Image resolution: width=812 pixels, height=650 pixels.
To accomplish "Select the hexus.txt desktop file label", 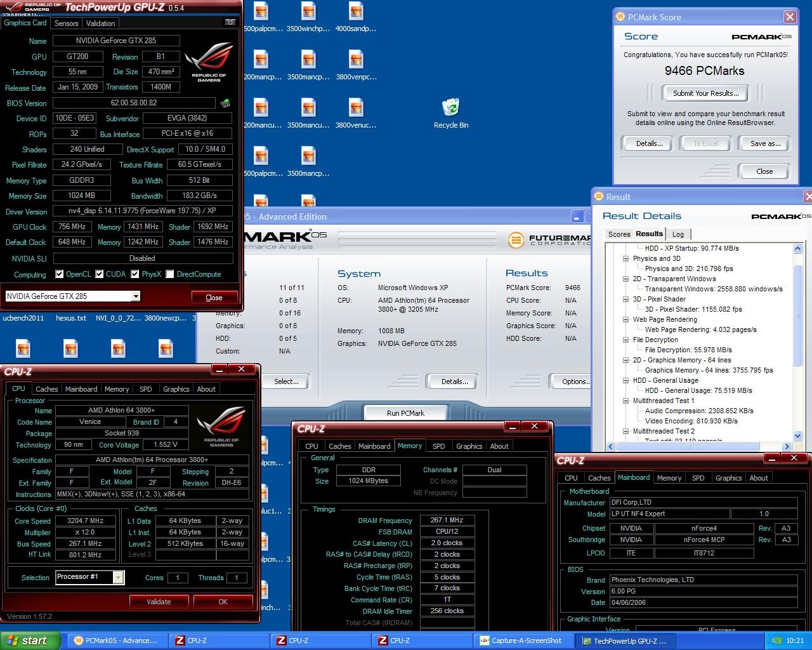I will pos(71,318).
